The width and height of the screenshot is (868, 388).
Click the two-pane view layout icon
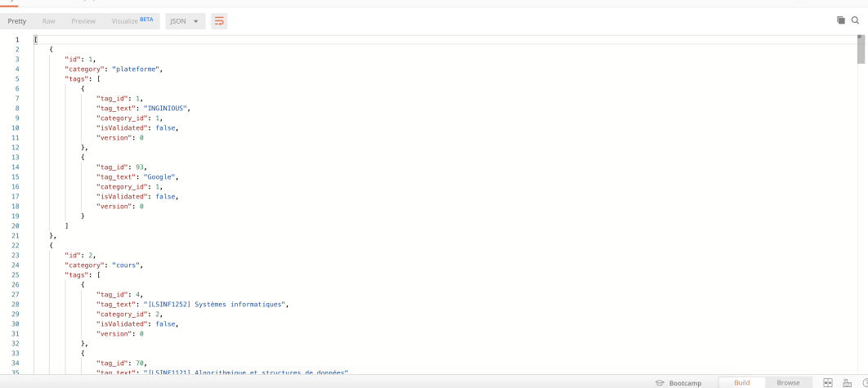pyautogui.click(x=828, y=382)
